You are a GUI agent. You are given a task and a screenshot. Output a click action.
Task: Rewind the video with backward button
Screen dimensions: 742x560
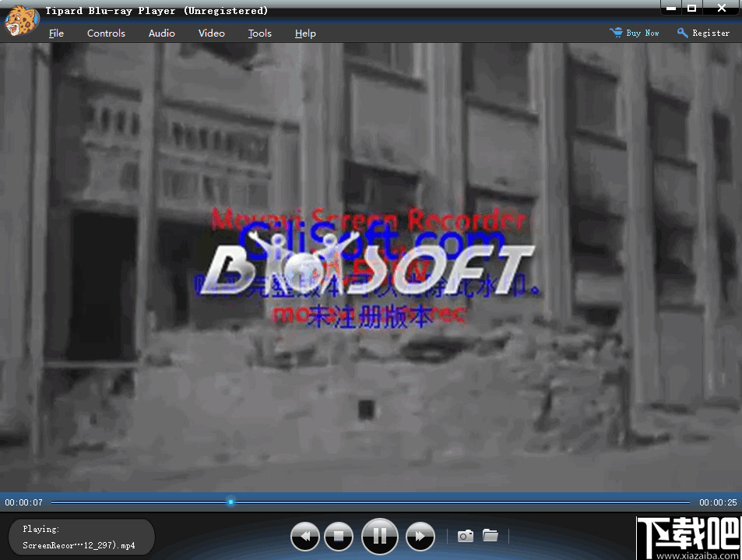[x=304, y=537]
